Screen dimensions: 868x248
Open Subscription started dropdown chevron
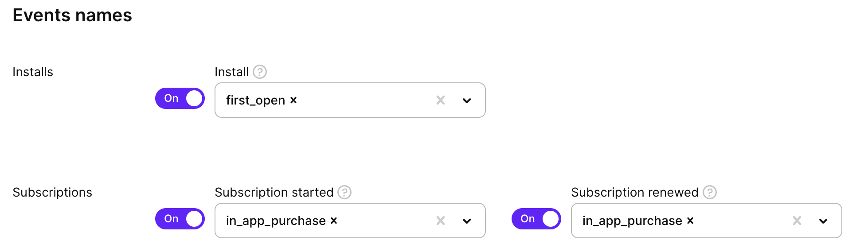467,221
